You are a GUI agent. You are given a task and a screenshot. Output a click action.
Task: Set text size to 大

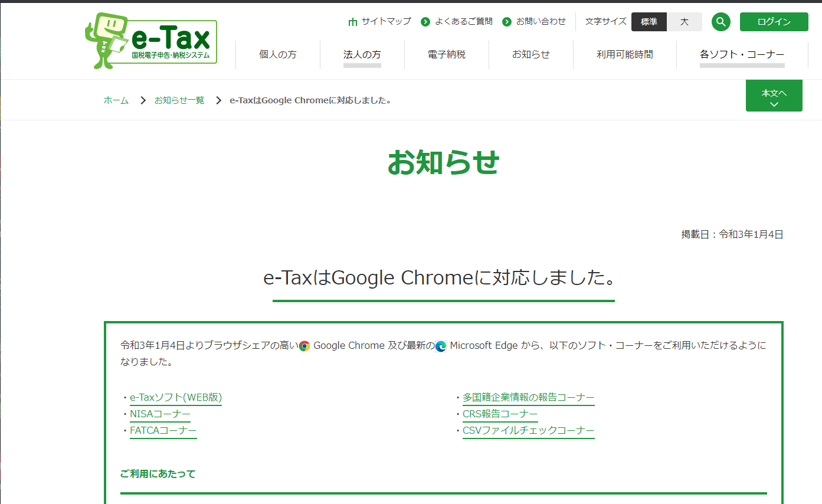click(685, 22)
